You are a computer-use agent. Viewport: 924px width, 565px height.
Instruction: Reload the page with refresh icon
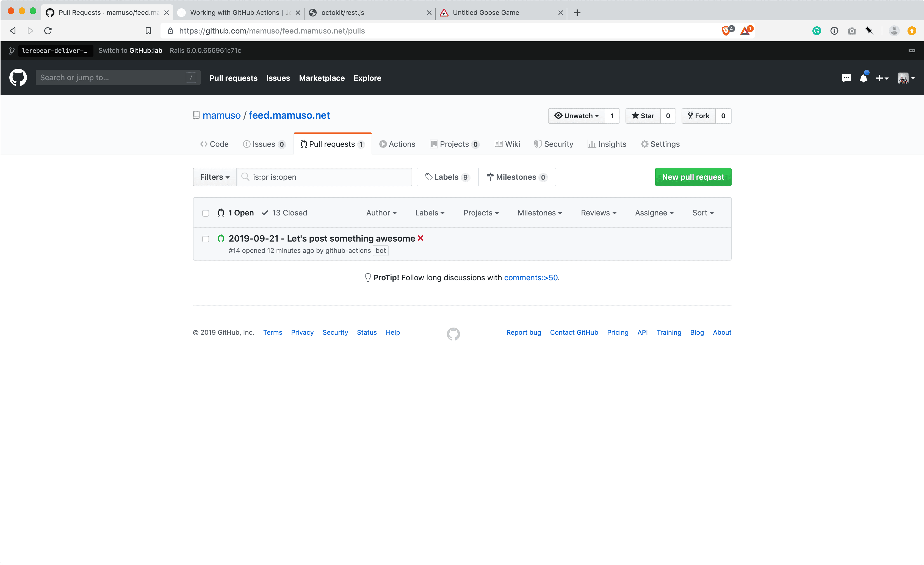48,31
